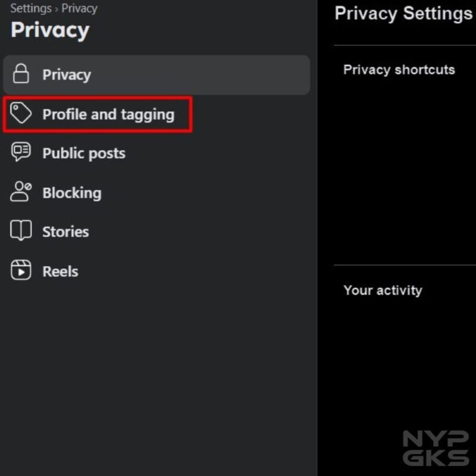The width and height of the screenshot is (476, 476).
Task: Select the Stories text label
Action: tap(65, 232)
